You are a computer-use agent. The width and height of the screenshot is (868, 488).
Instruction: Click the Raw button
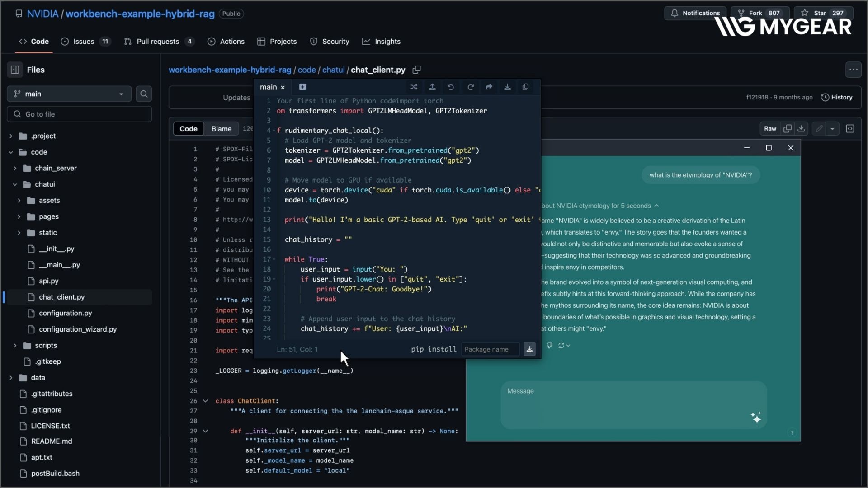point(770,129)
